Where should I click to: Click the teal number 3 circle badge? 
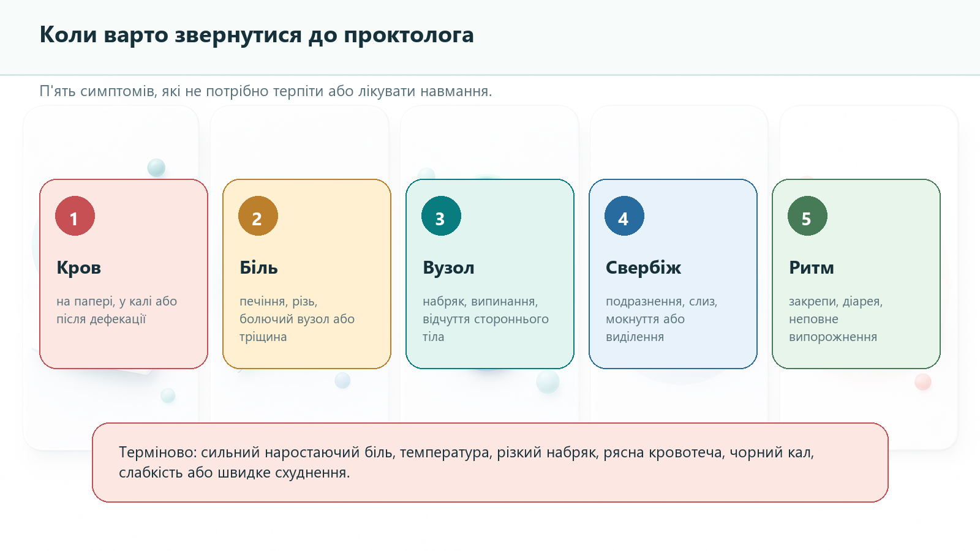pyautogui.click(x=441, y=216)
